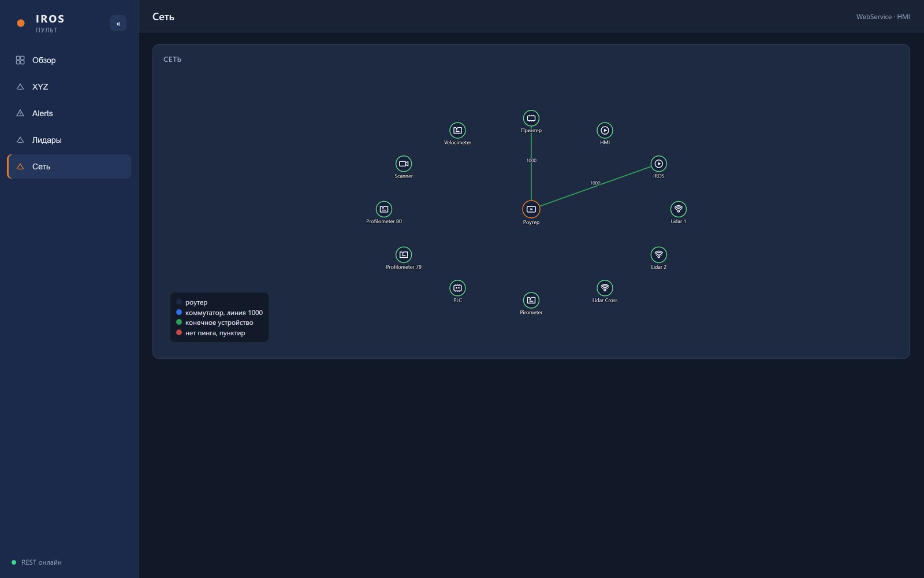
Task: Click the green конечное устройство legend dot
Action: pos(179,322)
